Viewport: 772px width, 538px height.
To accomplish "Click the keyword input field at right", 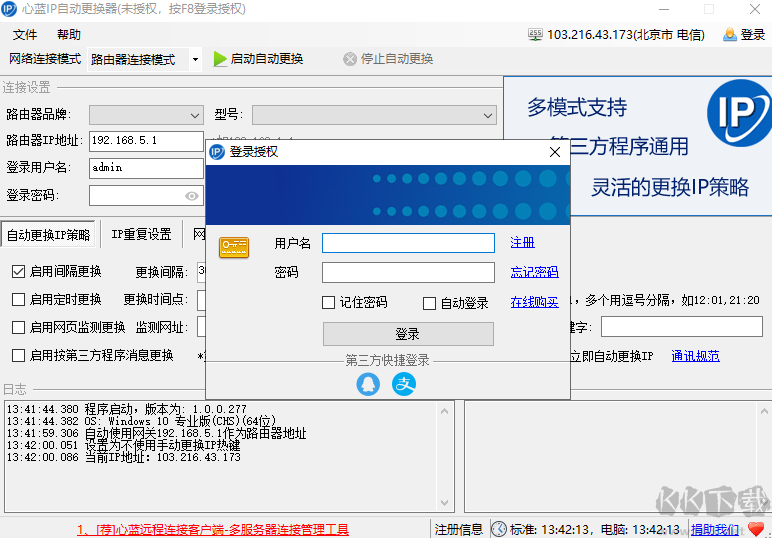I will 682,327.
